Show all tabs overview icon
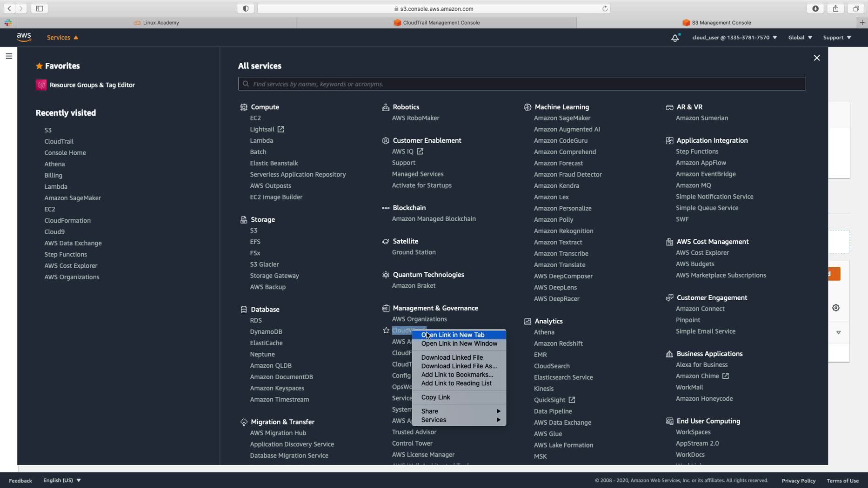 [856, 8]
